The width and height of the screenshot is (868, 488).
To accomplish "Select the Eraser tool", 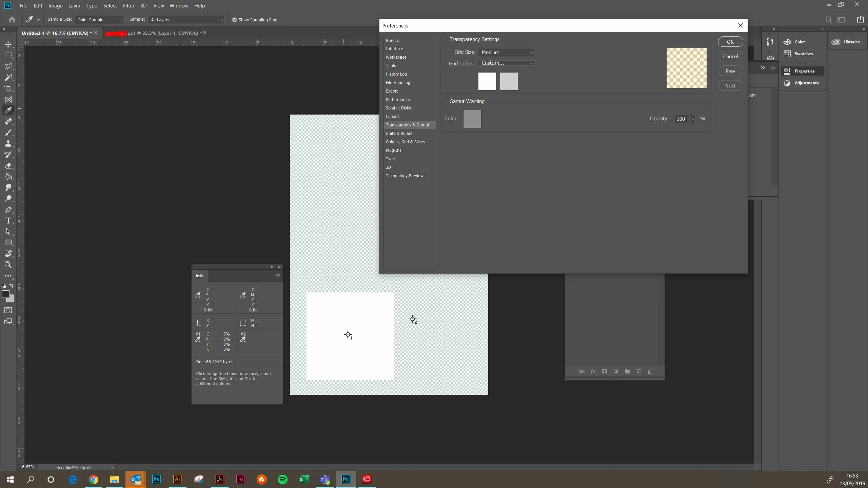I will pos(8,166).
